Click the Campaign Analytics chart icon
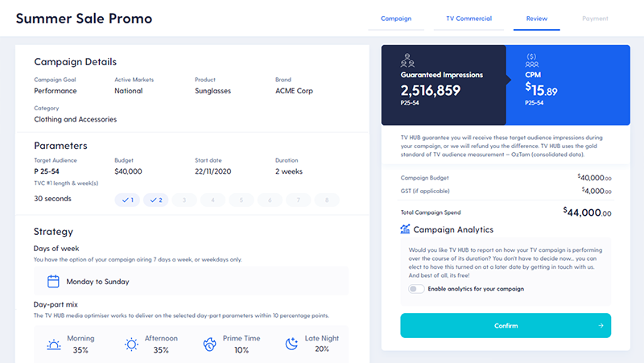Screen dimensions: 644x363 tap(406, 229)
